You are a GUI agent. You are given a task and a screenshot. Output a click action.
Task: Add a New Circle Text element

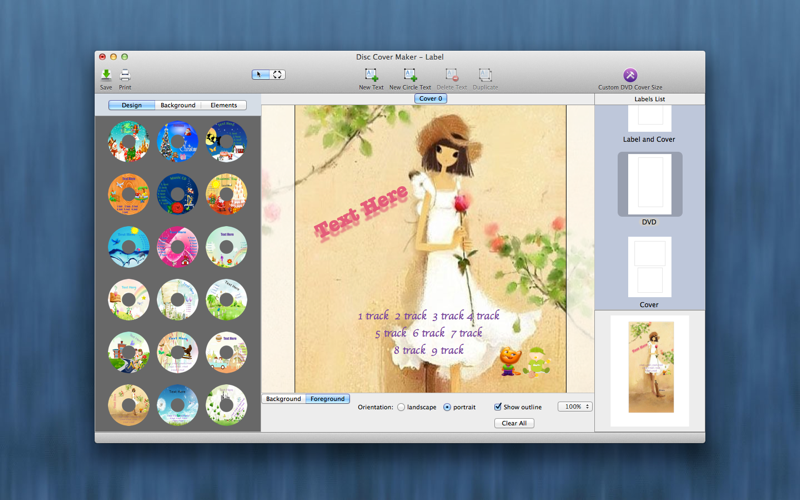tap(410, 76)
